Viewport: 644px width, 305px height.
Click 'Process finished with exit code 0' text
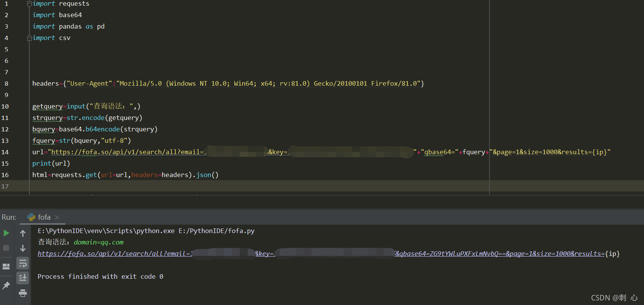point(100,276)
